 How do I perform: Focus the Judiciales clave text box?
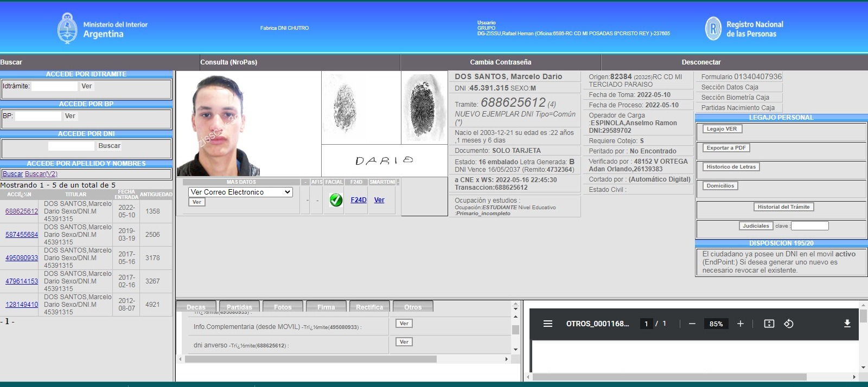point(809,226)
